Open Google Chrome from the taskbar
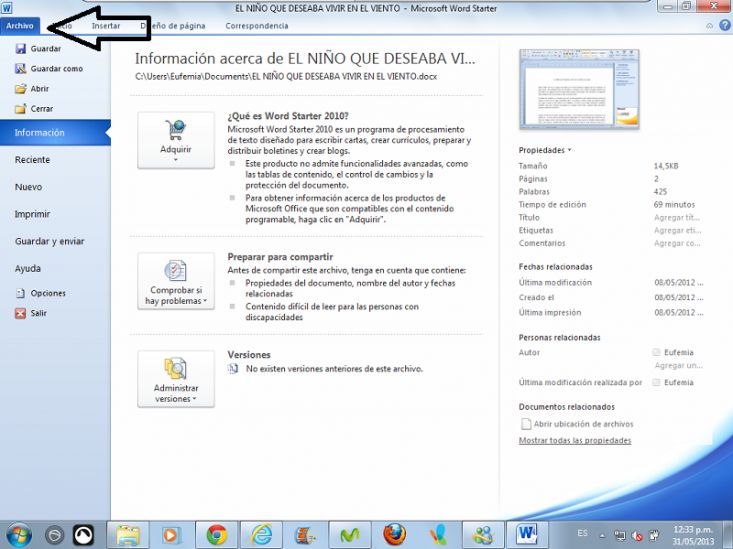Viewport: 733px width, 549px height. pyautogui.click(x=217, y=535)
